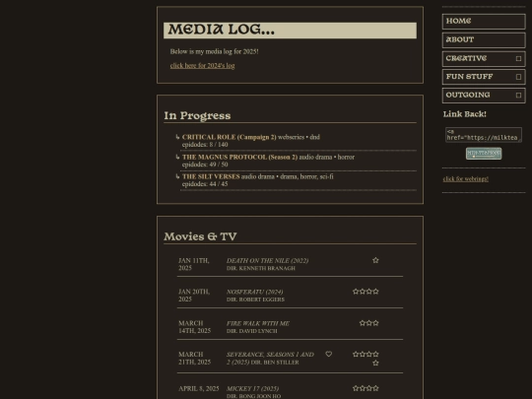The height and width of the screenshot is (399, 532).
Task: Click 'Fire Walk With Me' title
Action: click(258, 324)
